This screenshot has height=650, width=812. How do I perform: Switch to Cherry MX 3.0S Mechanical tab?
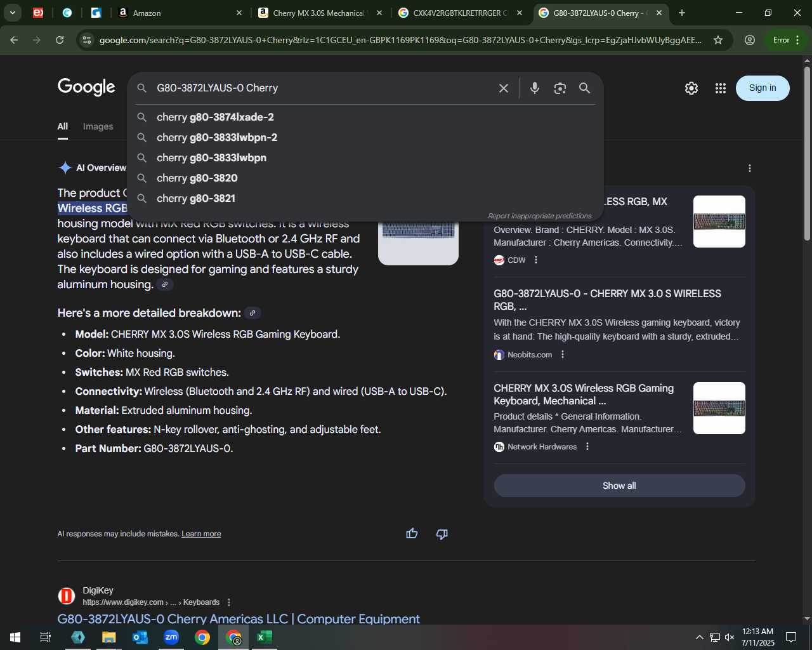coord(320,13)
